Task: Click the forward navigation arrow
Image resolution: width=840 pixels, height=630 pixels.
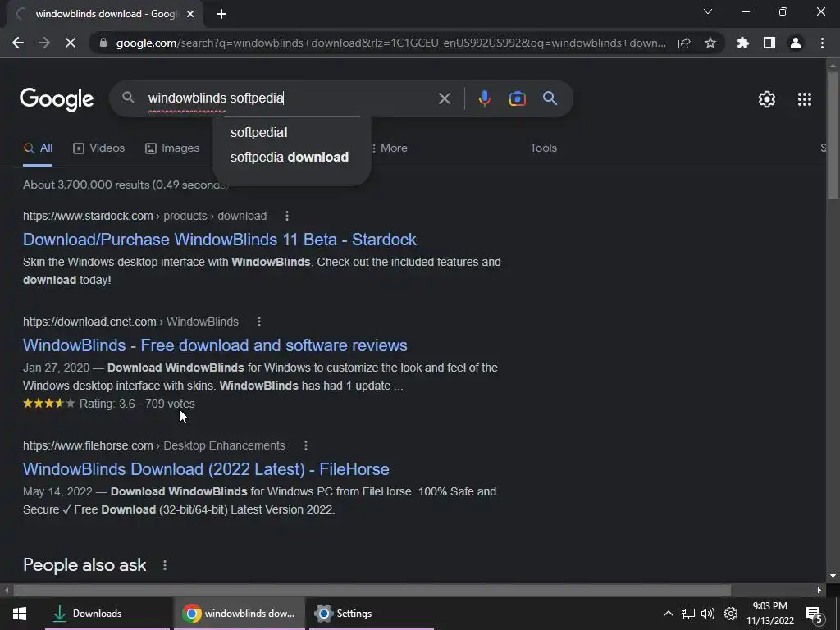Action: click(x=44, y=43)
